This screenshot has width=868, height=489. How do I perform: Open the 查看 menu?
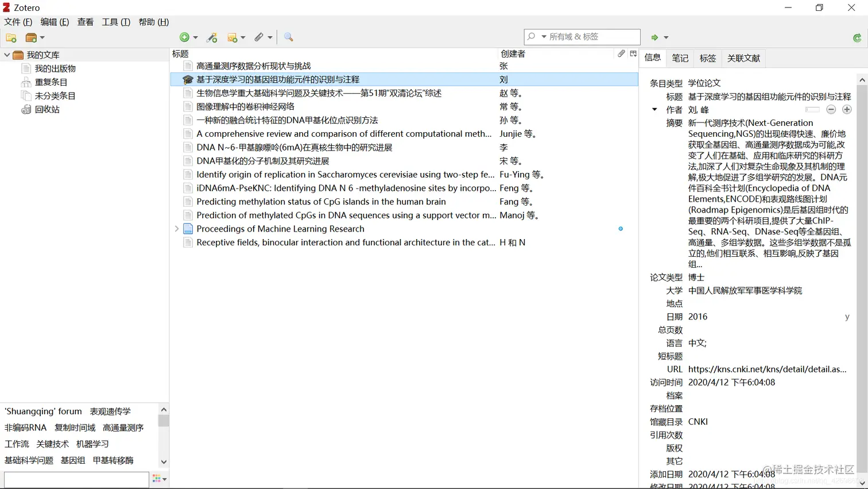point(86,22)
